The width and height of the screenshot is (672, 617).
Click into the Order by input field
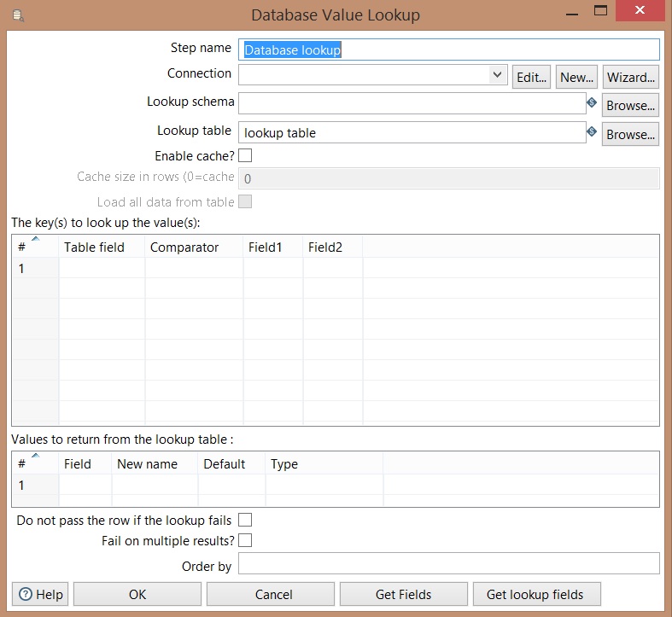point(448,564)
